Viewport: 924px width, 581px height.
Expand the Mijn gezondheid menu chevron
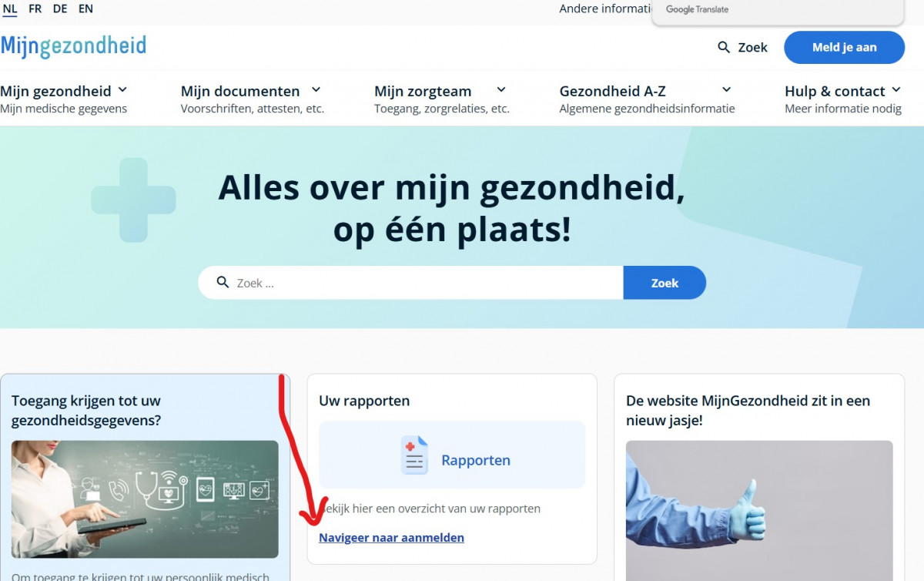[x=122, y=90]
